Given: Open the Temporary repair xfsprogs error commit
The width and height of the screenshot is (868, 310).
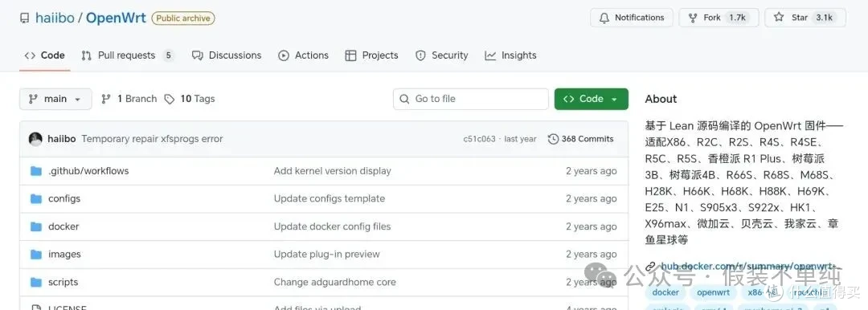Looking at the screenshot, I should tap(152, 139).
